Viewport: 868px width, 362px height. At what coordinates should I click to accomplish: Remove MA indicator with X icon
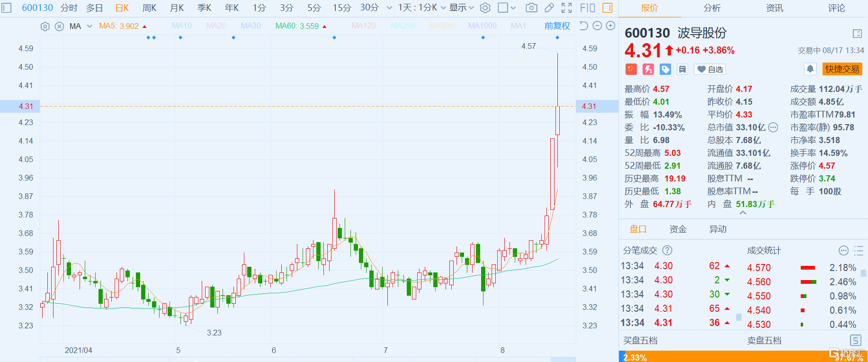59,27
